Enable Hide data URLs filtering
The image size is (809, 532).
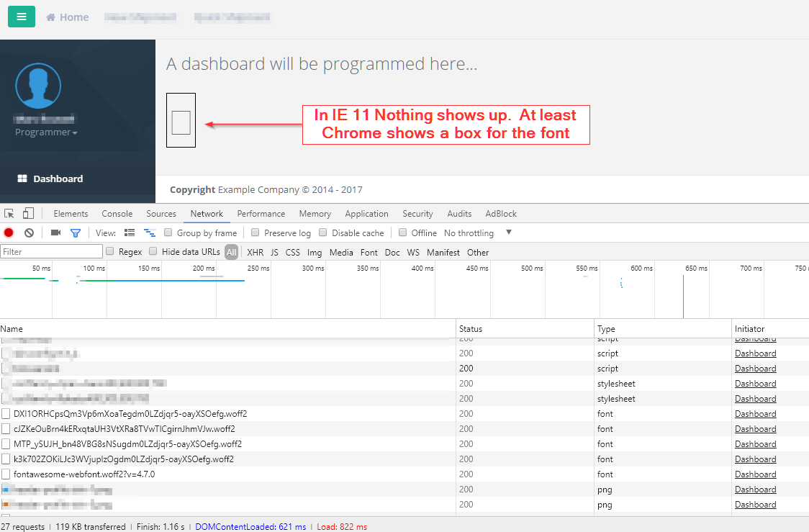[x=153, y=251]
